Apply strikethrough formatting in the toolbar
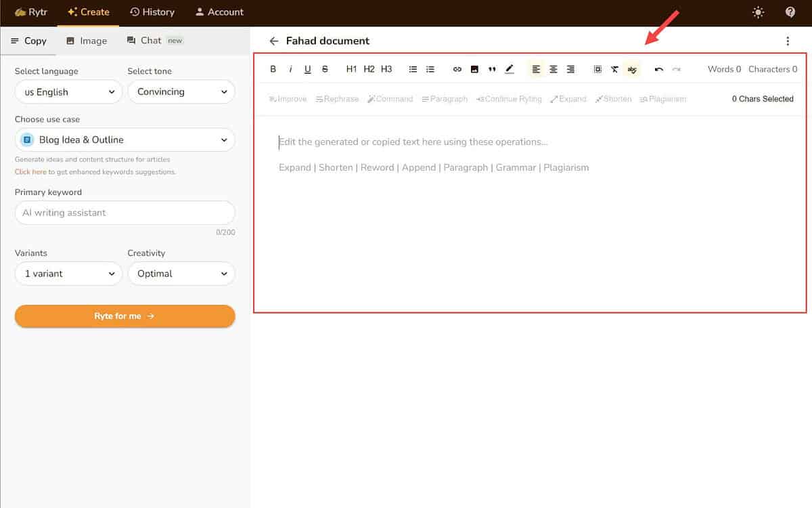This screenshot has height=508, width=812. coord(325,69)
